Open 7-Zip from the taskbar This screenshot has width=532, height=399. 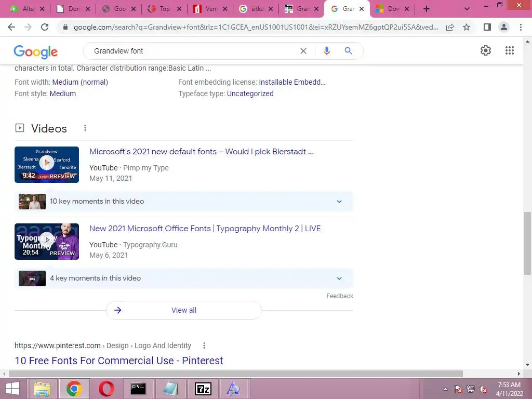click(x=203, y=389)
